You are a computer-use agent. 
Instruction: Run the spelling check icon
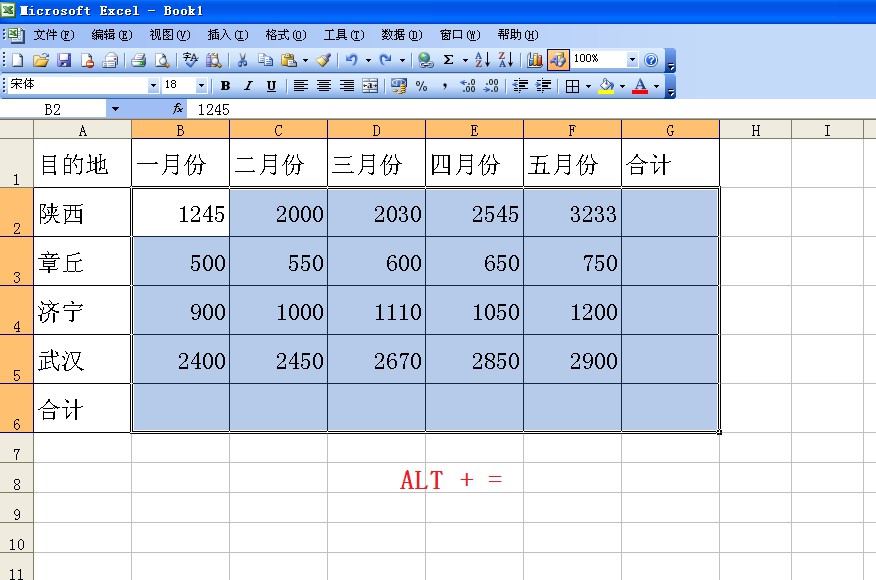(x=193, y=60)
